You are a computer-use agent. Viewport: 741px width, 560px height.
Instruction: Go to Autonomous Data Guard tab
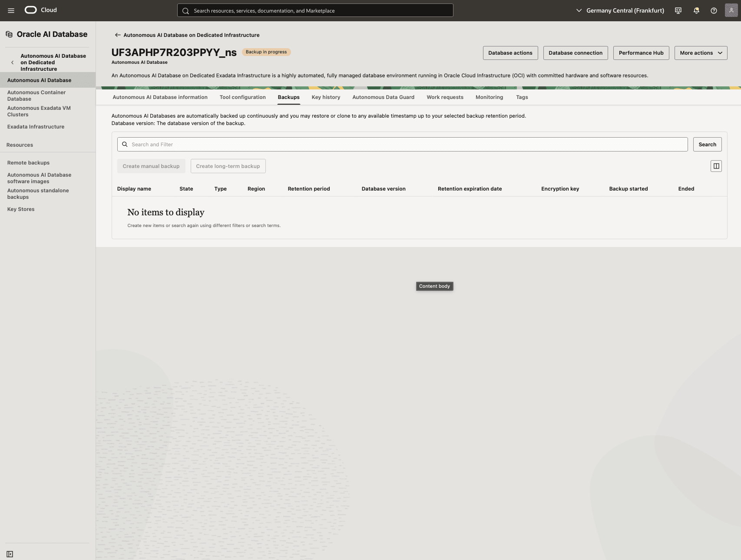383,97
